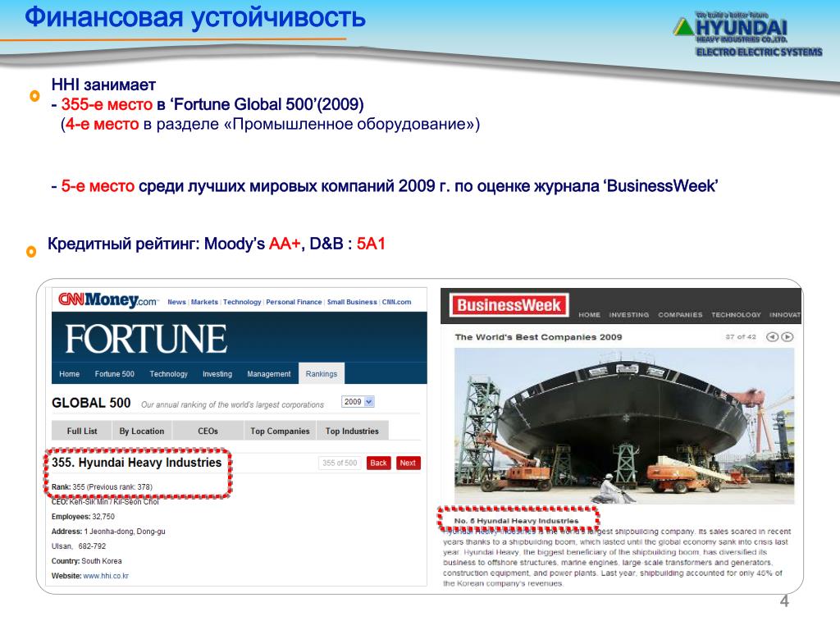Click 'The World's Best Companies 2009' title

point(538,337)
